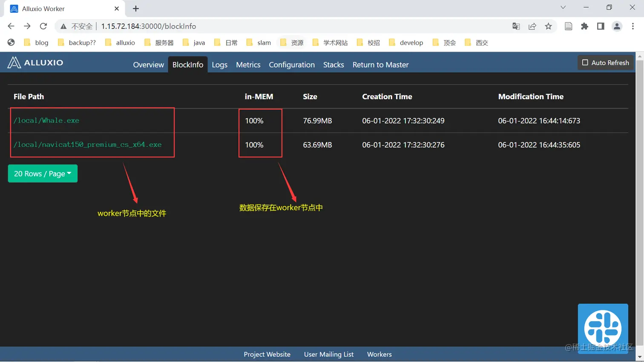Open the 西交 bookmark folder

click(x=477, y=43)
